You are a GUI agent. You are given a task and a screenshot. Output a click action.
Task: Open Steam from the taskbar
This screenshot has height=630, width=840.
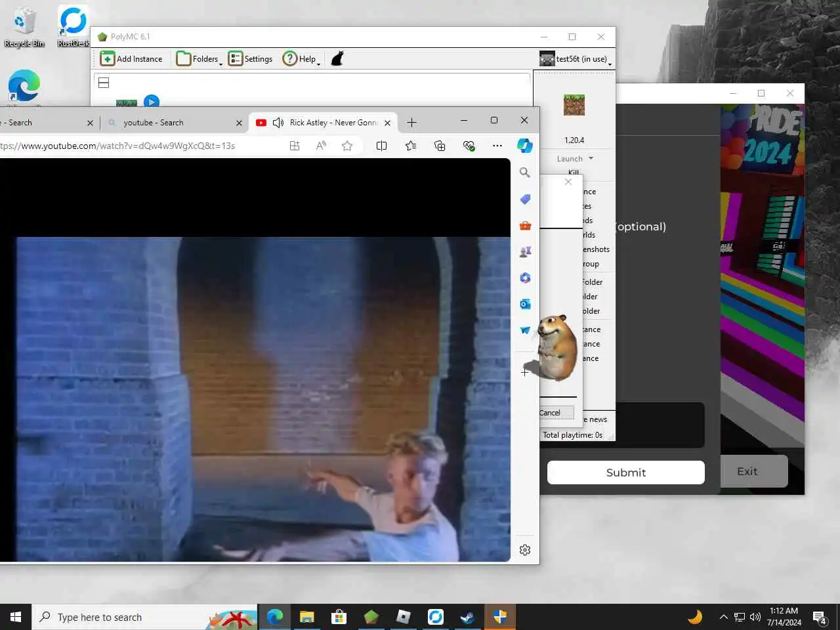(x=467, y=617)
